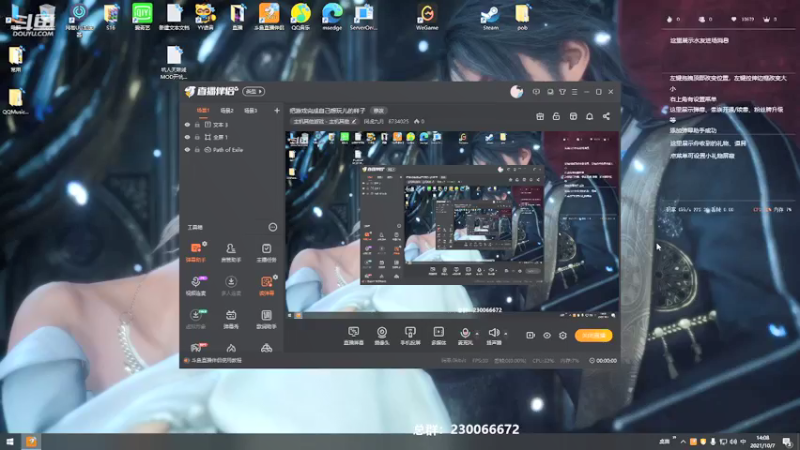Open the pob folder on desktop
The height and width of the screenshot is (450, 800).
(x=522, y=17)
